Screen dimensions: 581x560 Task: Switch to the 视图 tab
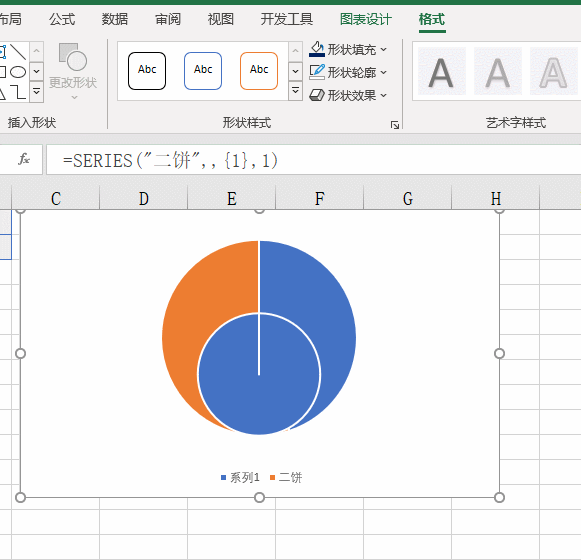[221, 19]
